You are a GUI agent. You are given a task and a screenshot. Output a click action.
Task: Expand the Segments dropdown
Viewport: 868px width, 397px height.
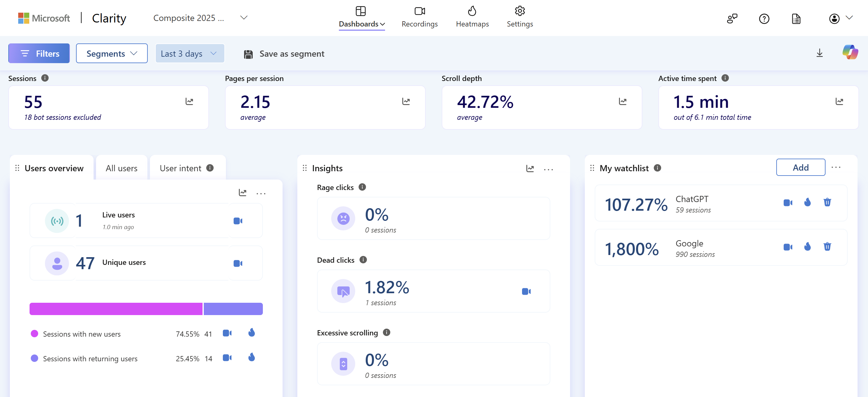(111, 54)
